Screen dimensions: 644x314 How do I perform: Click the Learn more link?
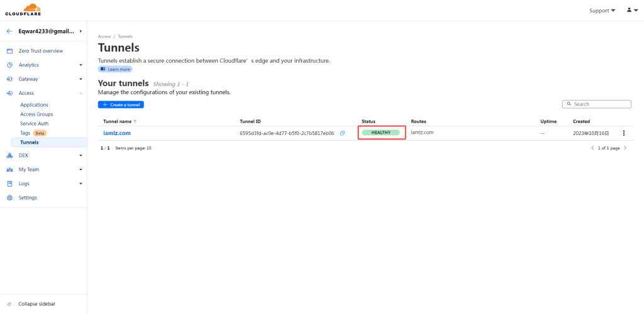(115, 69)
